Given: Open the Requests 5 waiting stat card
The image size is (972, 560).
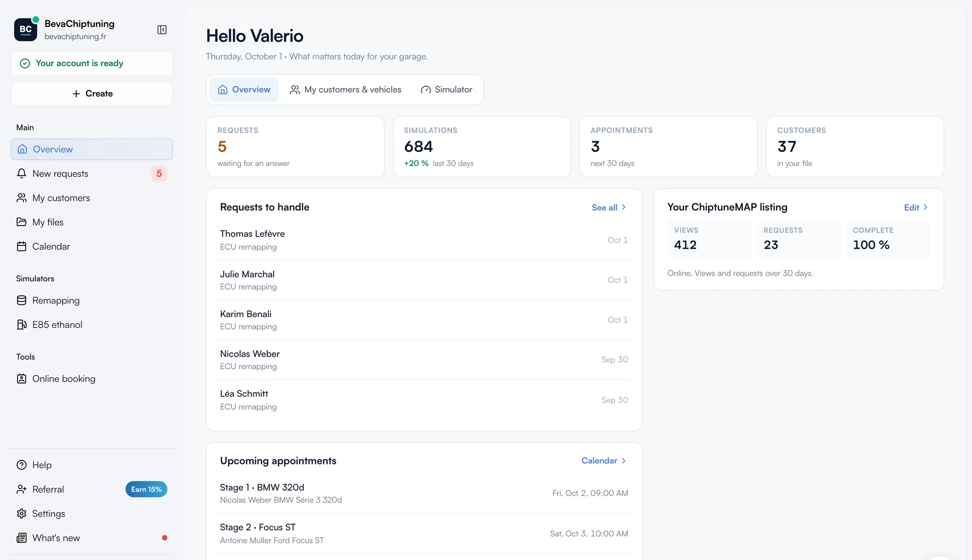Looking at the screenshot, I should coord(295,147).
